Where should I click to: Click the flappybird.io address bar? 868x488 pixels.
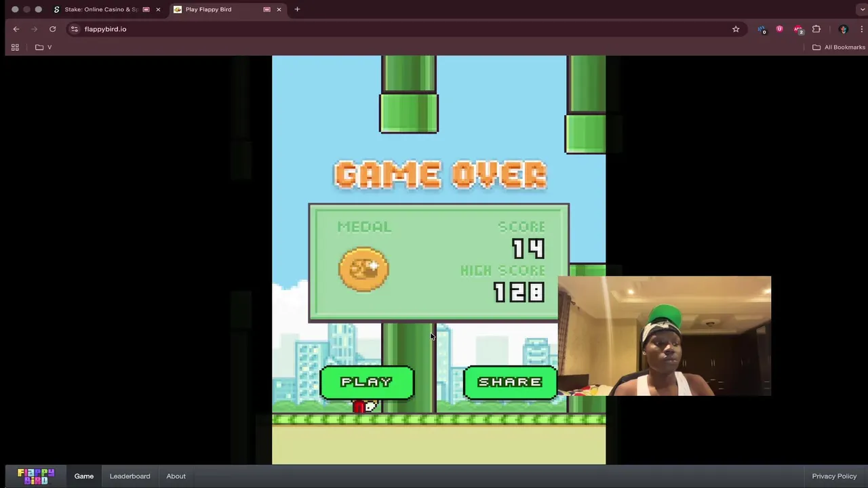click(x=403, y=29)
